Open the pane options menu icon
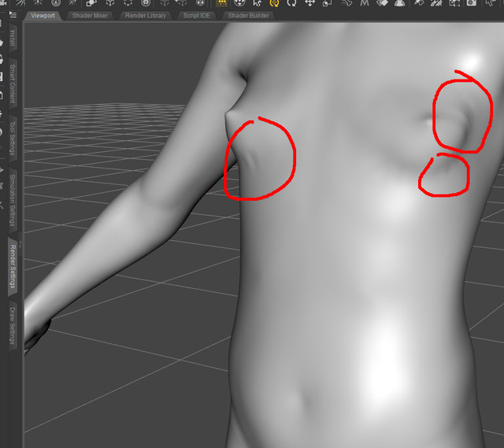 pyautogui.click(x=13, y=14)
